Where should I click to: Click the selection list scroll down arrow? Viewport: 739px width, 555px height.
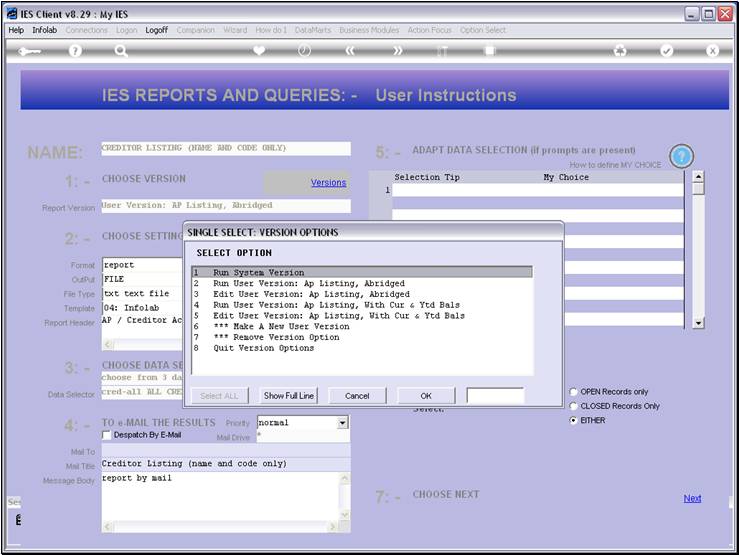click(698, 323)
